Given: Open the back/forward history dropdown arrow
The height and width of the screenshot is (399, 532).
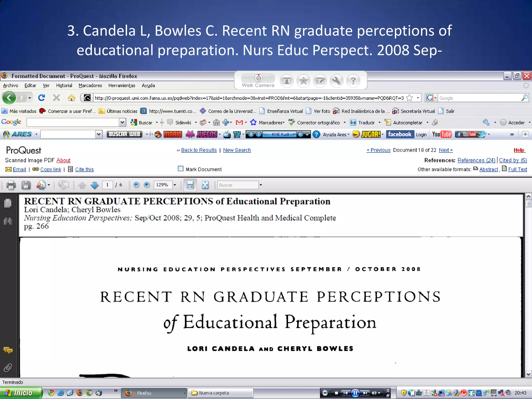Looking at the screenshot, I should pyautogui.click(x=30, y=98).
